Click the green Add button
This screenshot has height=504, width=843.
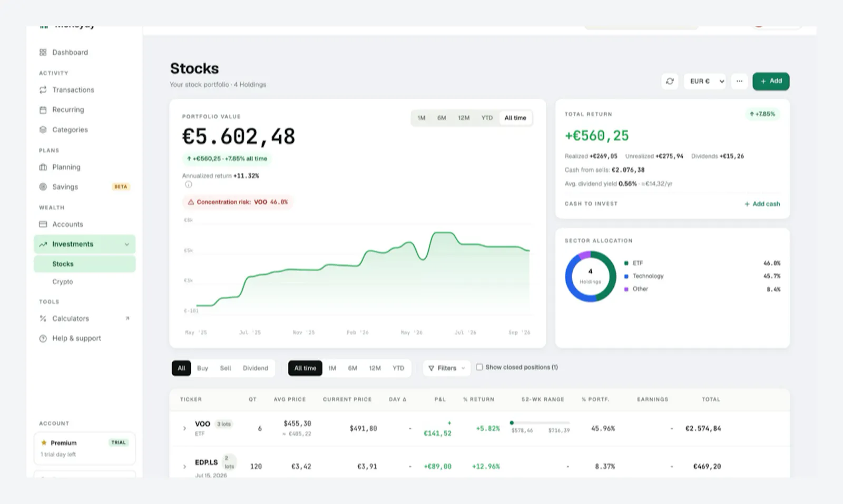pos(771,81)
